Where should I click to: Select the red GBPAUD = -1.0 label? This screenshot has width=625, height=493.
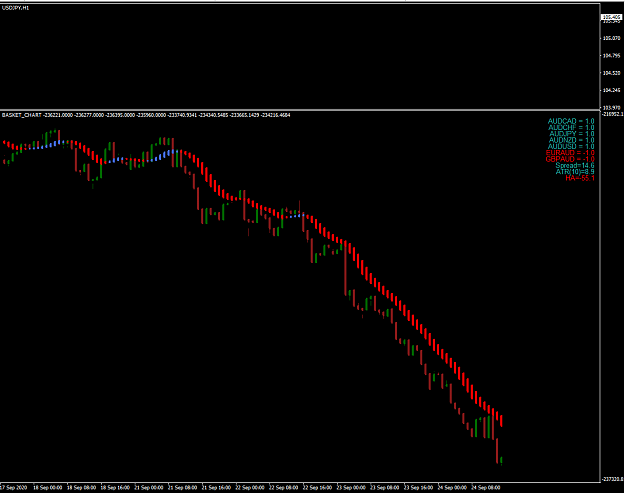[570, 159]
